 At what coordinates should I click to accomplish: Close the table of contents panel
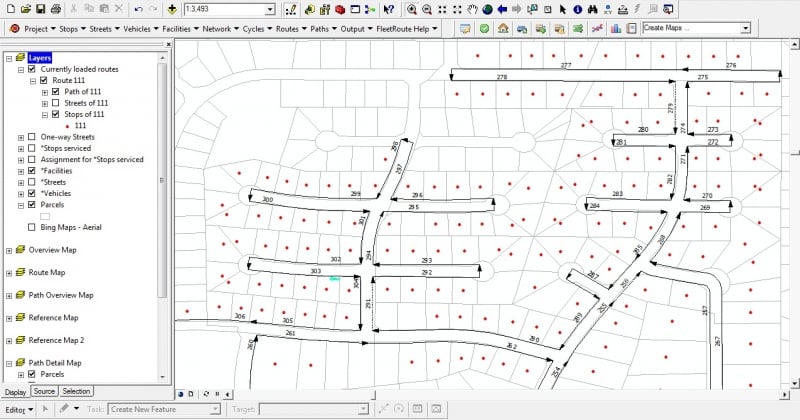coord(168,44)
